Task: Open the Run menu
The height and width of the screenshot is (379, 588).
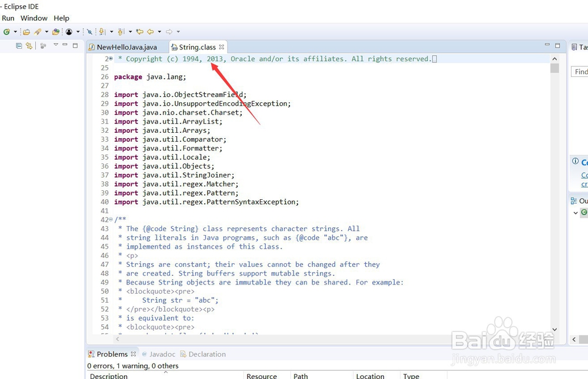Action: click(8, 18)
